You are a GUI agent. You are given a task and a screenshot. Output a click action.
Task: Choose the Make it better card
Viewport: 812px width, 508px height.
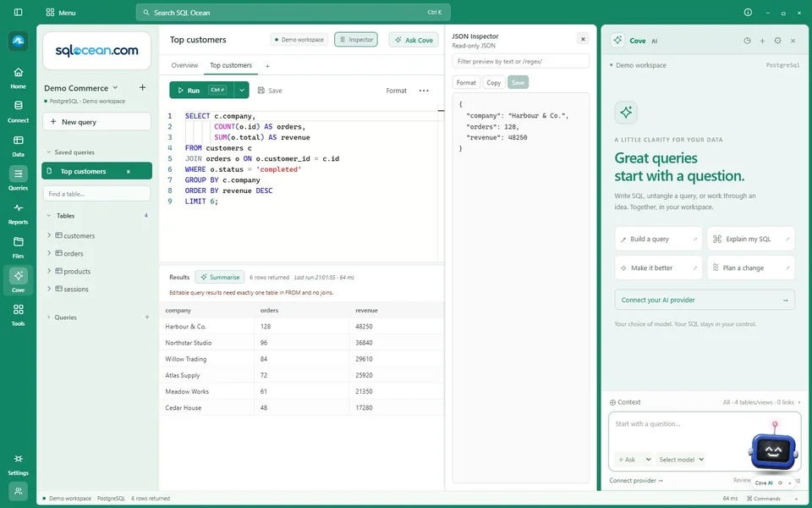coord(658,268)
